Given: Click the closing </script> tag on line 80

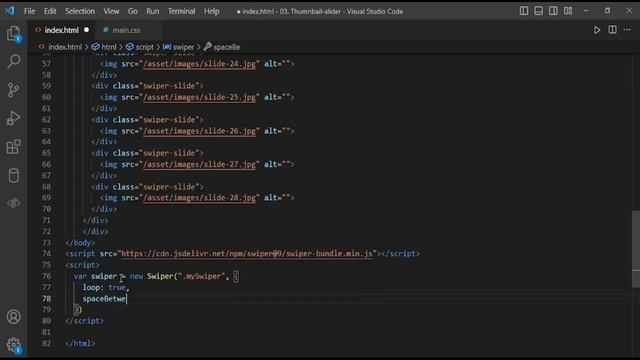Looking at the screenshot, I should pos(84,321).
